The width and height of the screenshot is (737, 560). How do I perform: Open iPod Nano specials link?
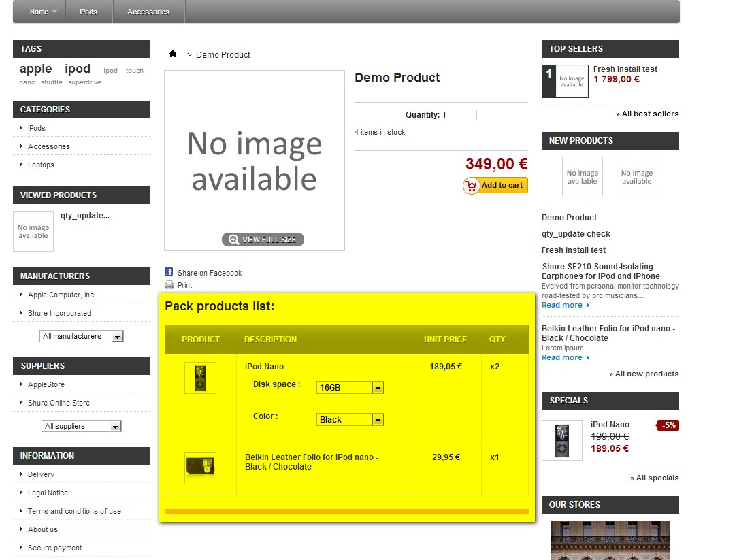pos(610,424)
